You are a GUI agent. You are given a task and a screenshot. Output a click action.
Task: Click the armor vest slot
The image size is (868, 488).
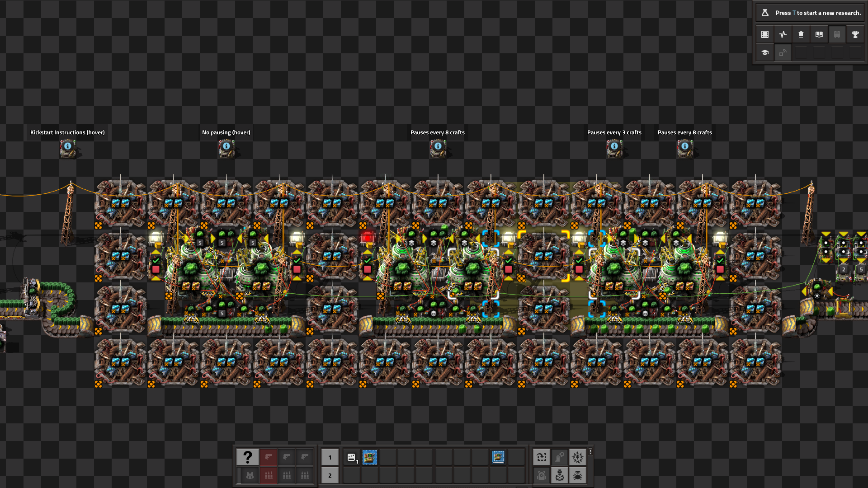click(250, 475)
